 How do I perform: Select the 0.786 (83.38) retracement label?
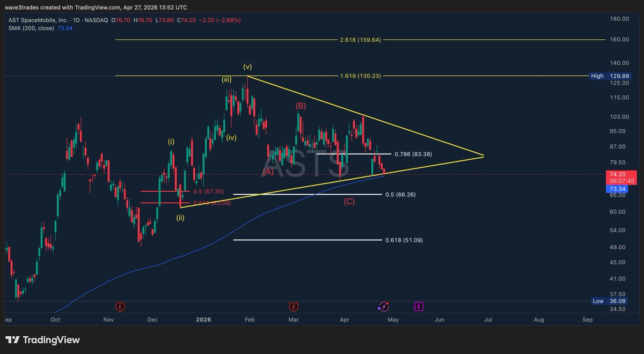click(x=413, y=154)
